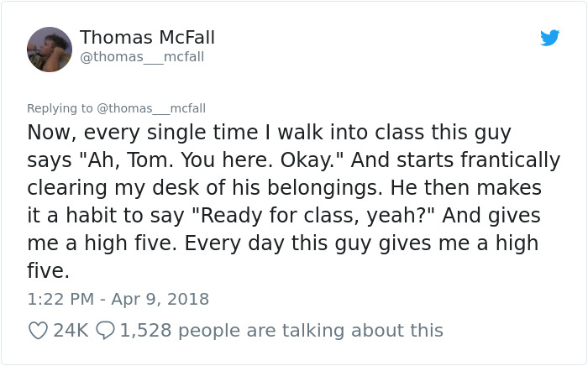Open the tweet timestamp 1:22 PM

click(60, 299)
